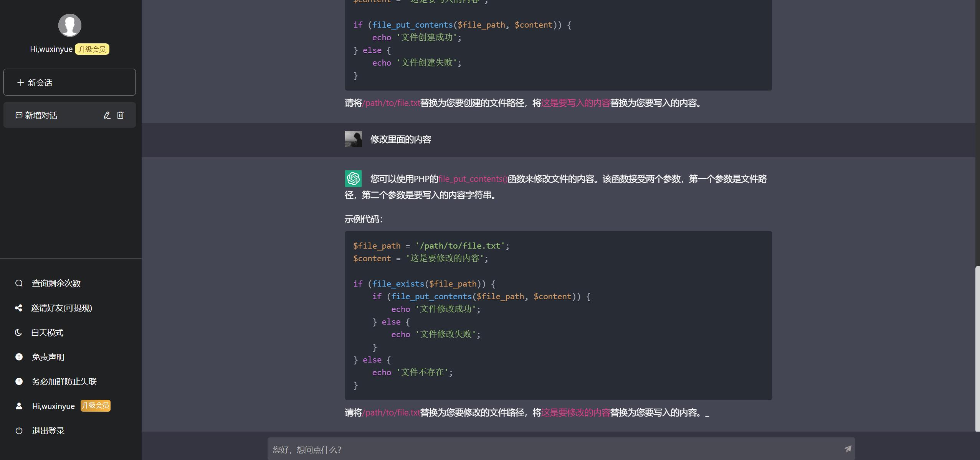
Task: Click the 升级会员 badge beside top username
Action: pyautogui.click(x=92, y=49)
